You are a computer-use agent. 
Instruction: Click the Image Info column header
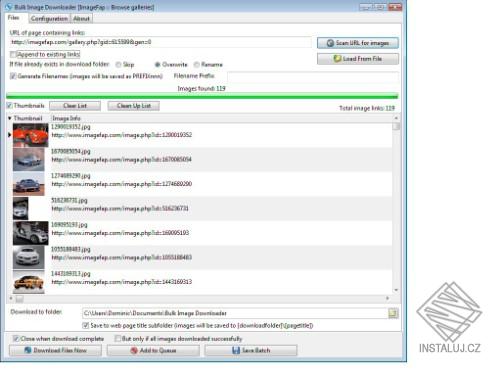[66, 118]
